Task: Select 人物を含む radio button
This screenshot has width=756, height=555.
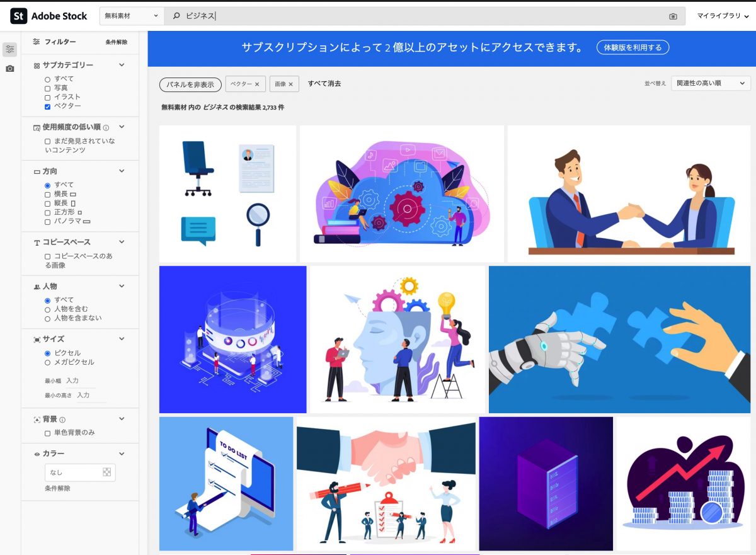Action: [47, 309]
